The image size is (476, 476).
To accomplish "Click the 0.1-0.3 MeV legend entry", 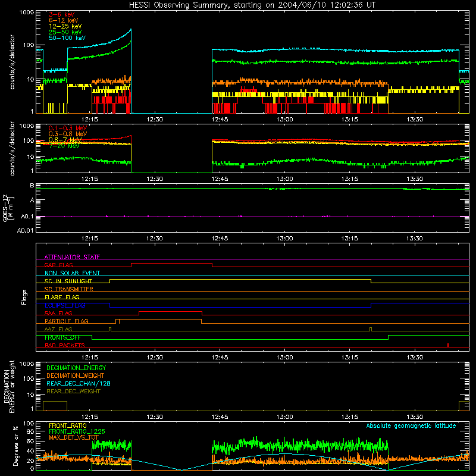I will click(68, 128).
